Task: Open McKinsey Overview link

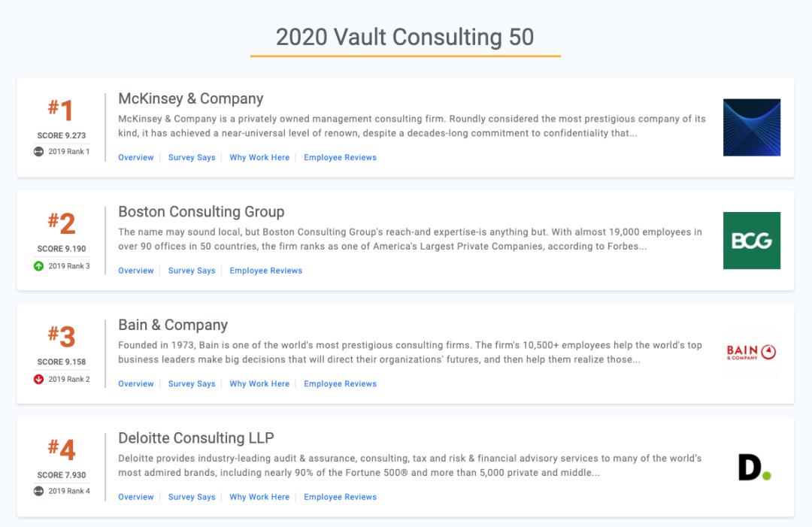Action: 135,157
